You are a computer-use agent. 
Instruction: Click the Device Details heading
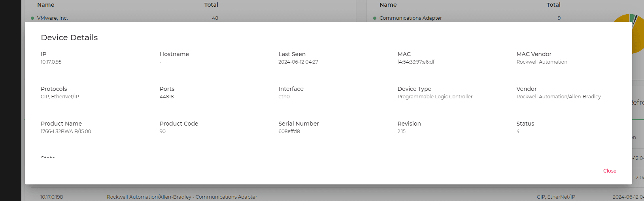69,38
